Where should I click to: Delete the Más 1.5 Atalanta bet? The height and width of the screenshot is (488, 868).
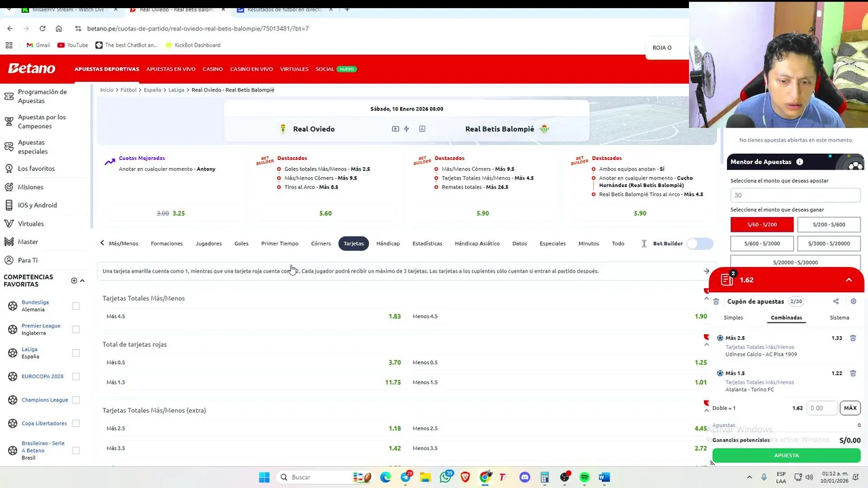[x=853, y=373]
